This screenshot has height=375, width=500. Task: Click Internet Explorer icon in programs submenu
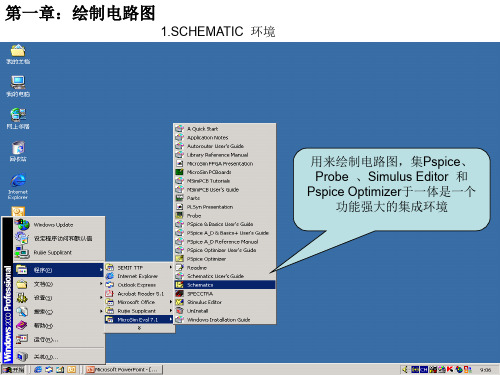pos(110,276)
